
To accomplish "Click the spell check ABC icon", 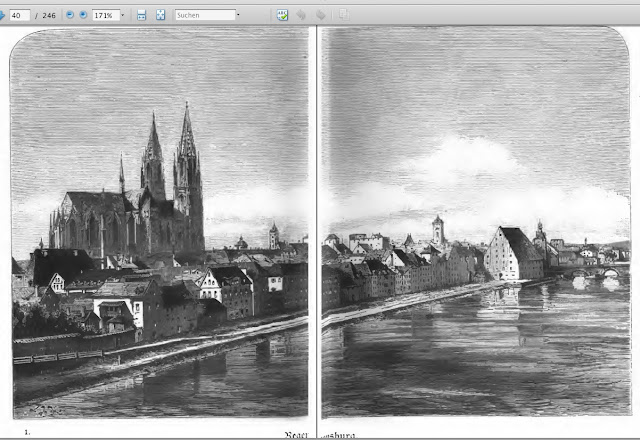I will (282, 15).
